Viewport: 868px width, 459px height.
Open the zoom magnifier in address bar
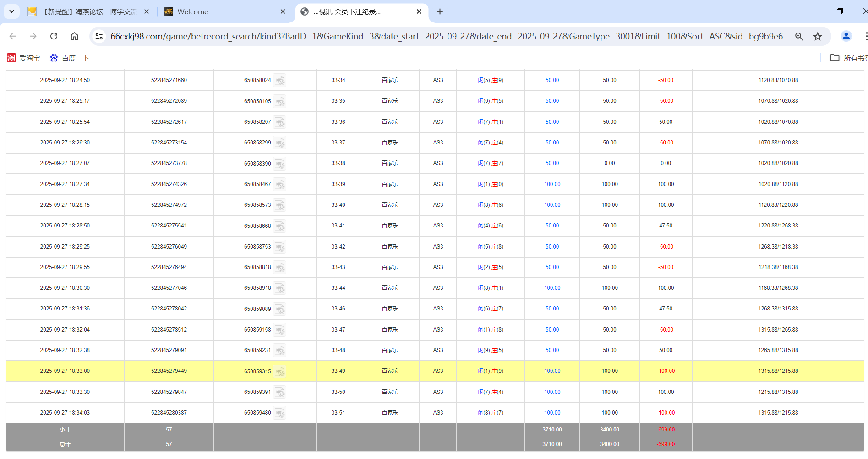point(799,36)
